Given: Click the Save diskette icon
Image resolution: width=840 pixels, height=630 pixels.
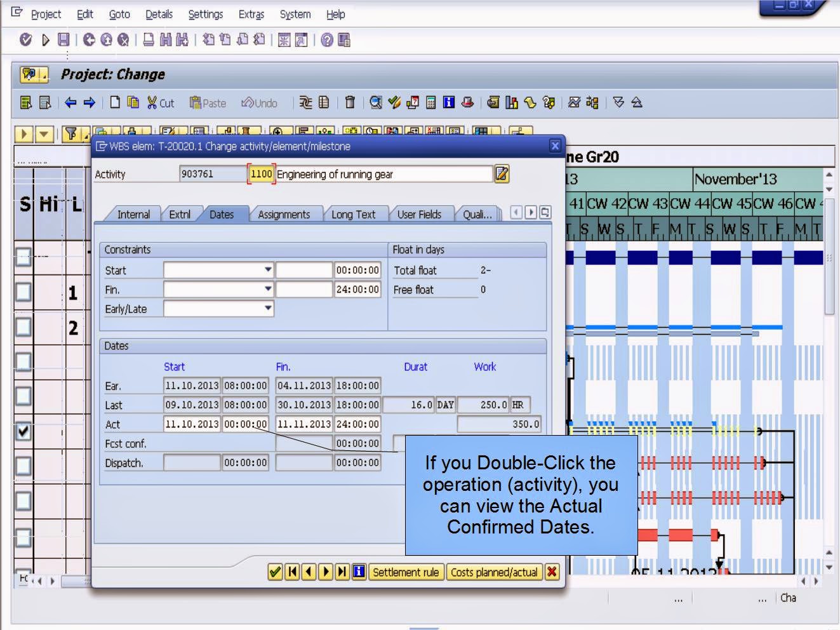Looking at the screenshot, I should 63,40.
